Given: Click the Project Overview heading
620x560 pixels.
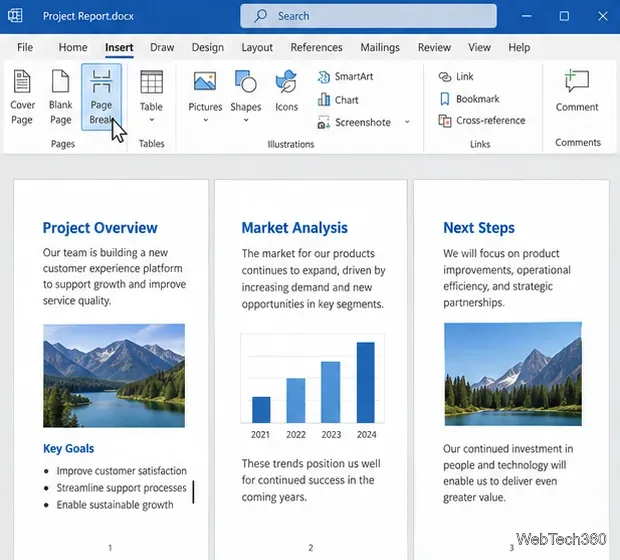Looking at the screenshot, I should click(100, 228).
